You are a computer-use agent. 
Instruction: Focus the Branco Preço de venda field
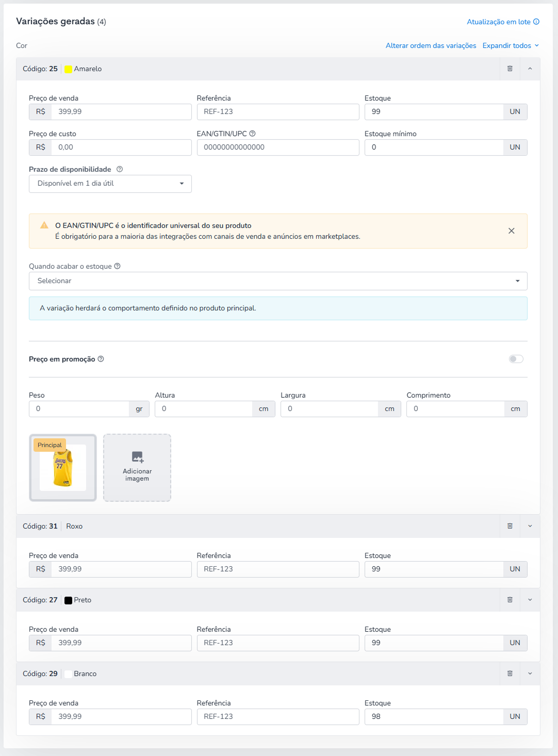[x=122, y=717]
